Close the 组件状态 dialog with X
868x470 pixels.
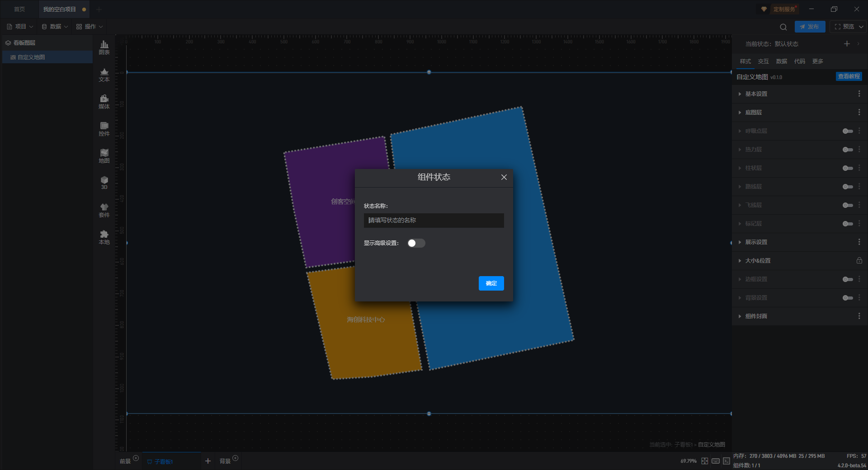(x=504, y=177)
